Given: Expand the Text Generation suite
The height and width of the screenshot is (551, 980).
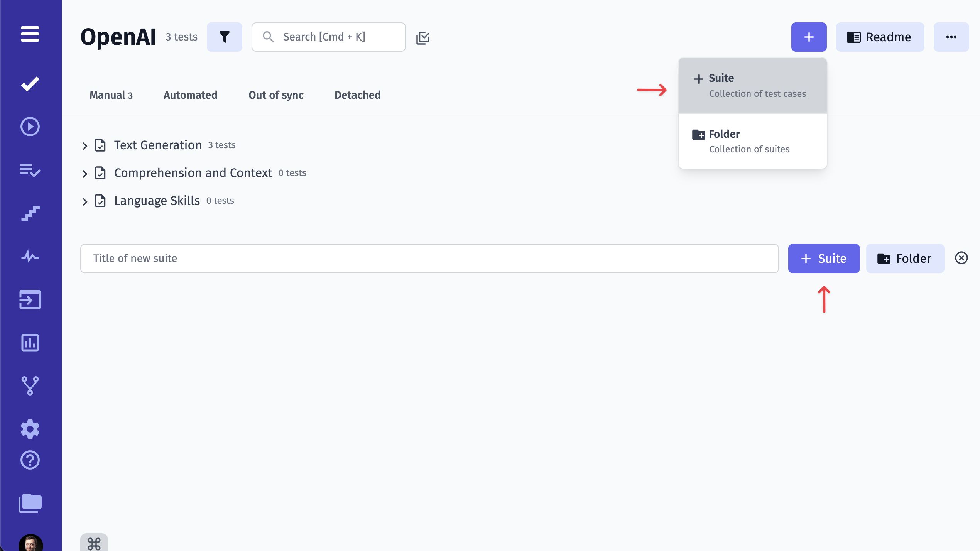Looking at the screenshot, I should tap(85, 145).
